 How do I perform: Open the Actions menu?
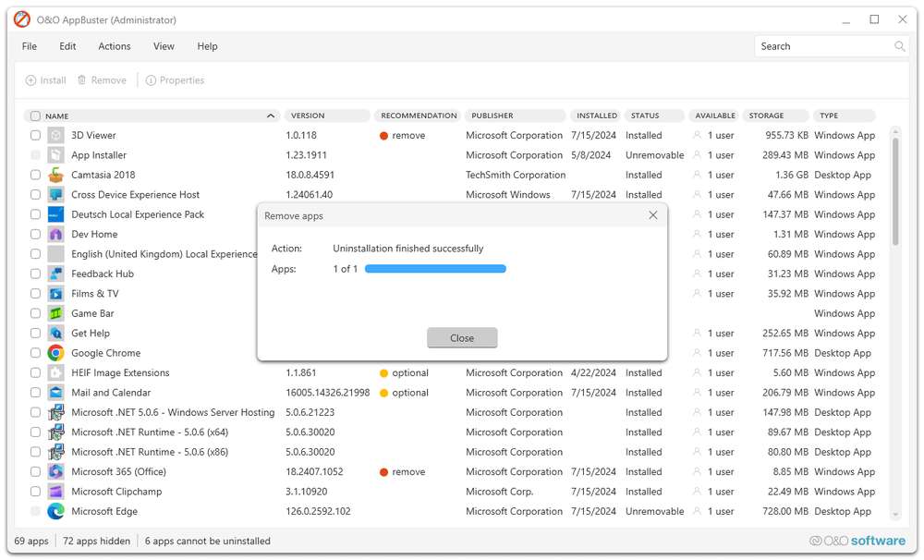[x=115, y=46]
